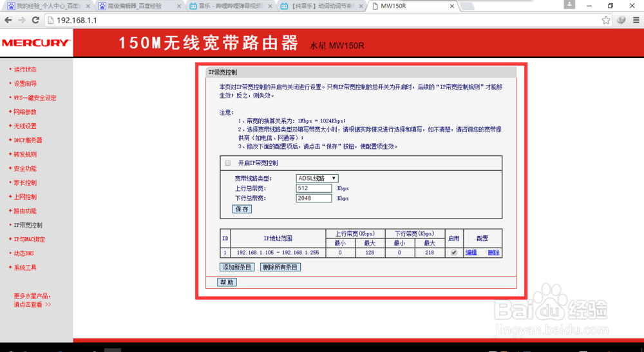The height and width of the screenshot is (352, 644).
Task: Switch to the 高级编辑器_百度经验 tab
Action: point(138,6)
